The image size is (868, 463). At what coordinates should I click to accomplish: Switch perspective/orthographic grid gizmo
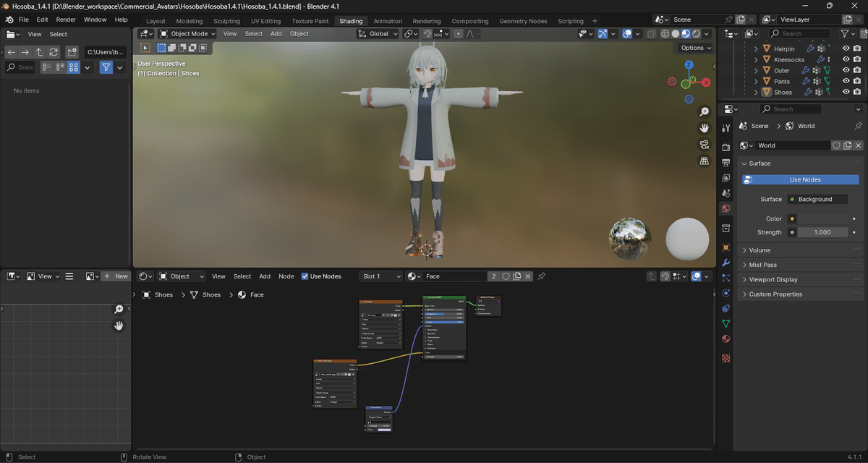coord(705,161)
